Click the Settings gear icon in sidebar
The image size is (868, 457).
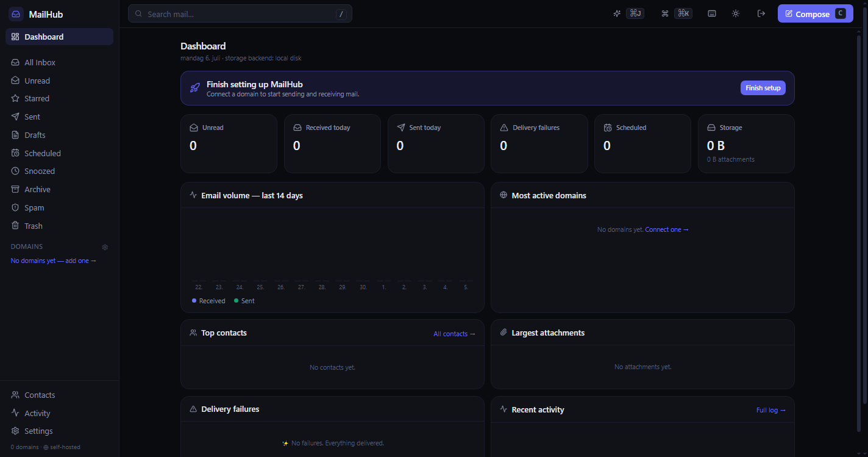15,431
